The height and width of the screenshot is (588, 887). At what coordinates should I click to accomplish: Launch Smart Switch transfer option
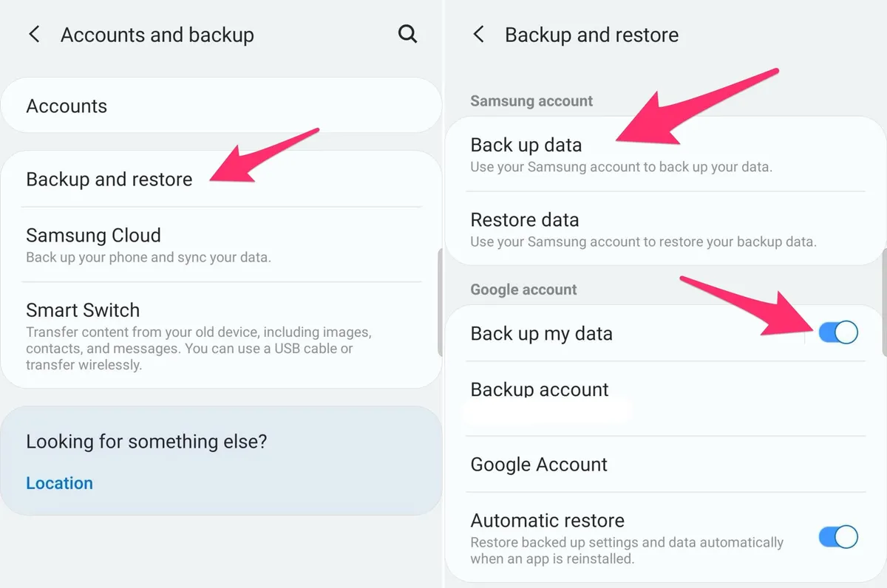83,310
